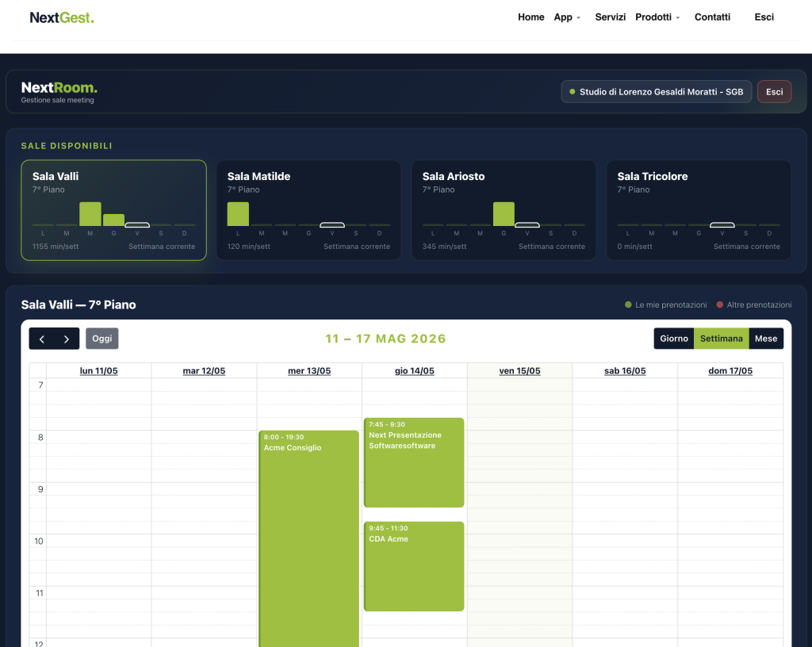Click the 120 min/sett label
This screenshot has height=647, width=812.
[248, 247]
